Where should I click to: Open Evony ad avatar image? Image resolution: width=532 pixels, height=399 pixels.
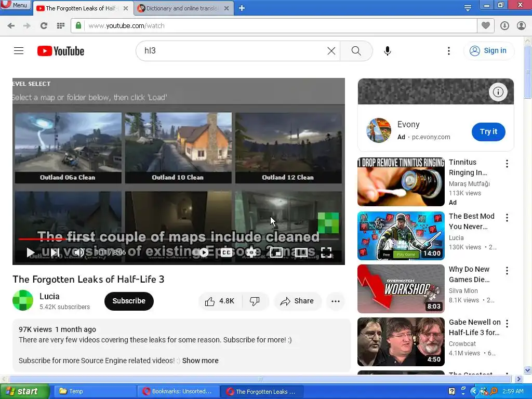379,130
